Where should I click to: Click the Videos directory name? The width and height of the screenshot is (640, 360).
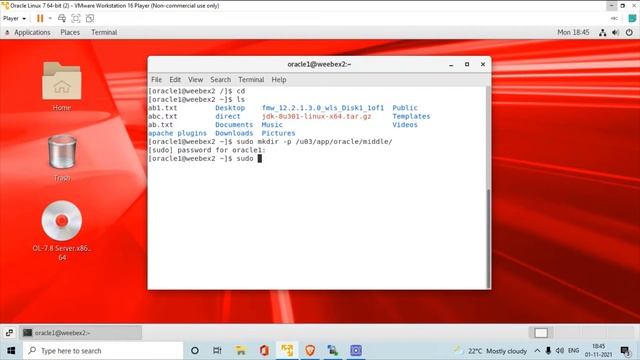405,125
